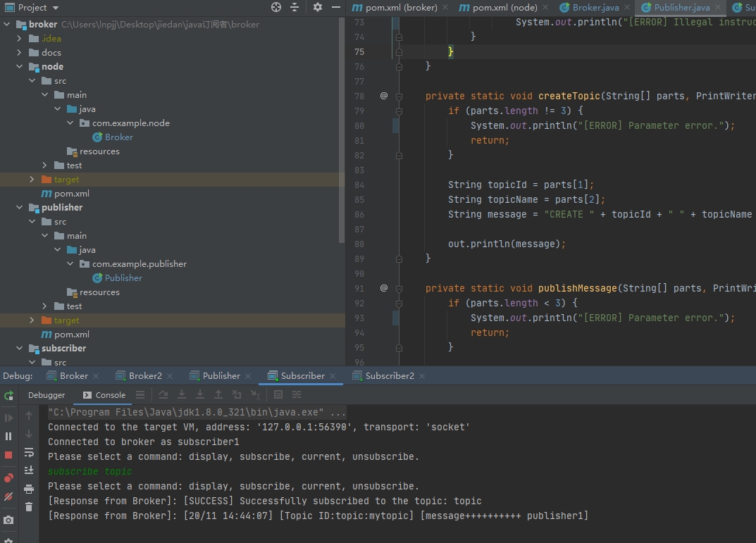Toggle Mute Breakpoints
The height and width of the screenshot is (543, 756).
point(8,497)
